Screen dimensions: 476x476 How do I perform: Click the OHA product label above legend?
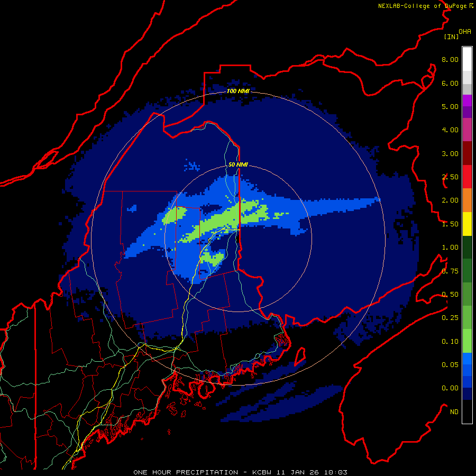tap(465, 31)
